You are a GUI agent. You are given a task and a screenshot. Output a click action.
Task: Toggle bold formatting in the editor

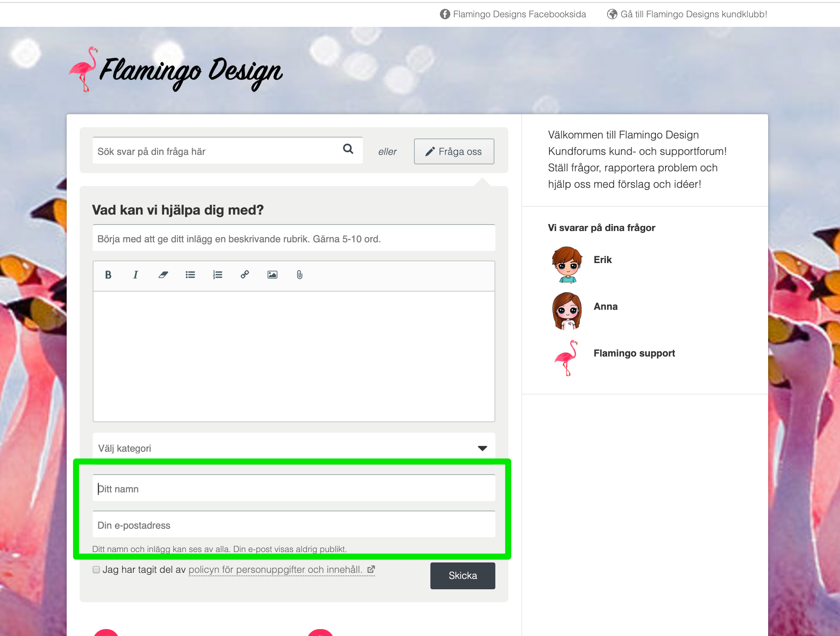click(x=108, y=275)
